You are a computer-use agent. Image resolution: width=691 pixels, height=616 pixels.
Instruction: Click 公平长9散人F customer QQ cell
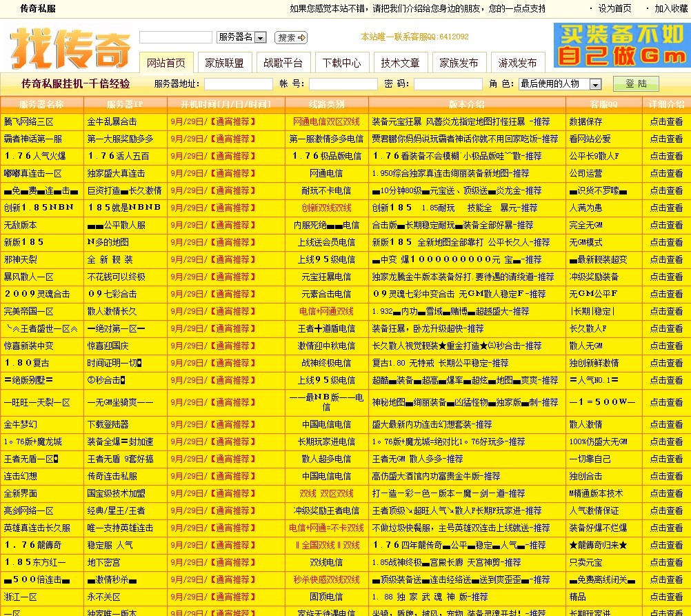coord(594,156)
